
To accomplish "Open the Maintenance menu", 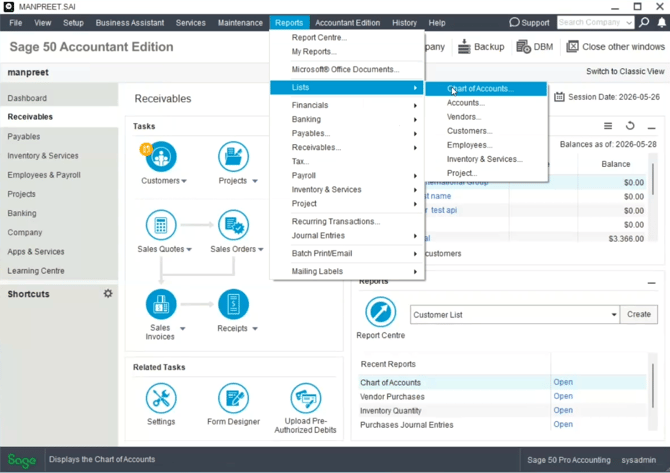I will click(x=240, y=23).
